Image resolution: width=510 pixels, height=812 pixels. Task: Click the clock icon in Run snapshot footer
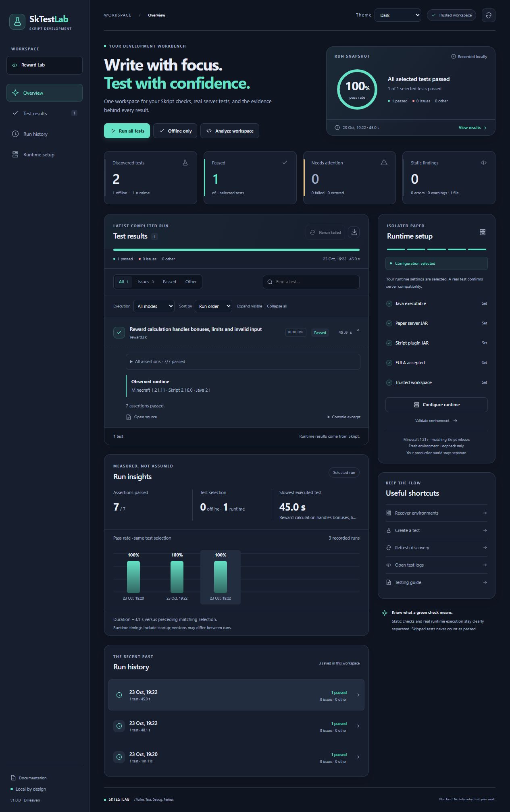(337, 127)
